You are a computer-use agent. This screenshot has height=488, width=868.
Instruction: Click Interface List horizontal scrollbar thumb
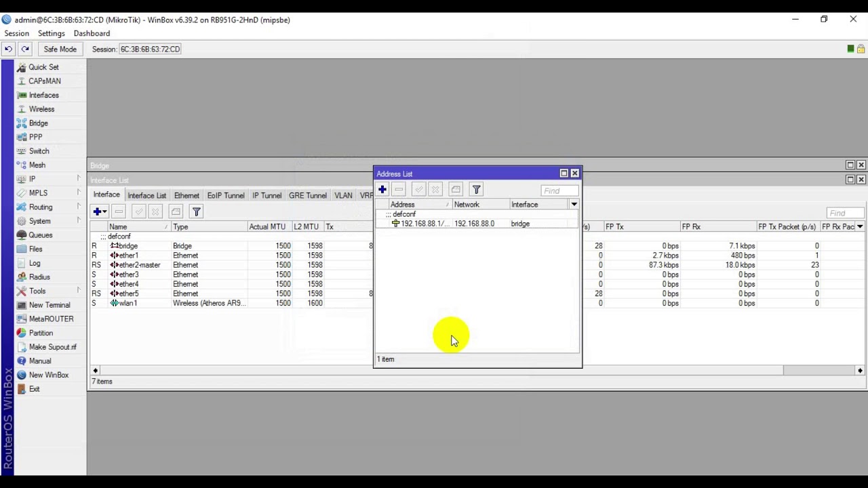pyautogui.click(x=819, y=371)
